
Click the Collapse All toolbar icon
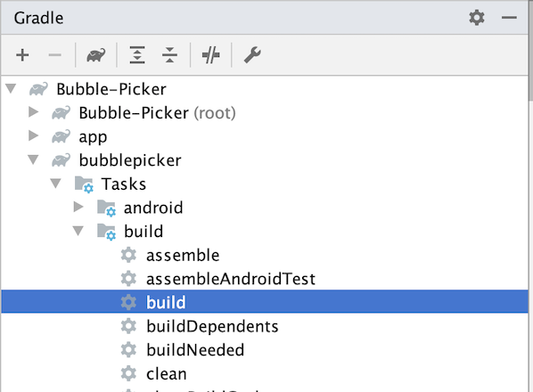[x=169, y=55]
